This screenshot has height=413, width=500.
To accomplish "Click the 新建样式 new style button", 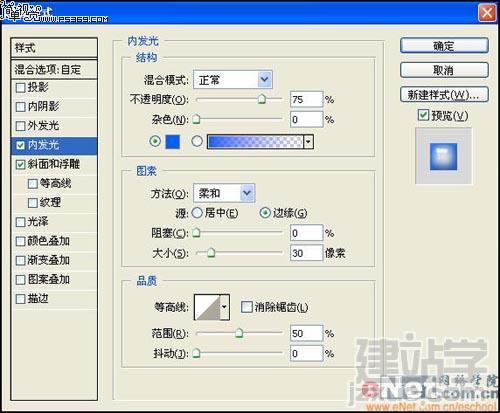I will [444, 95].
